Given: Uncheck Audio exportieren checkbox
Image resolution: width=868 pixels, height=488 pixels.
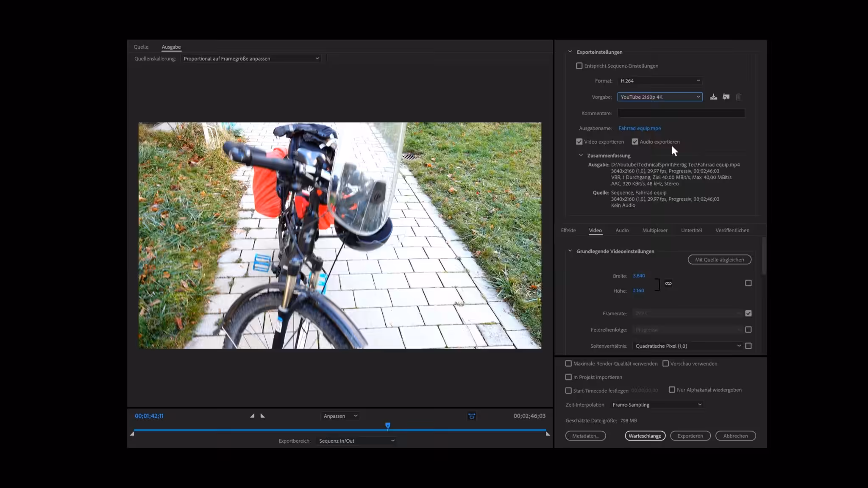Looking at the screenshot, I should 635,142.
